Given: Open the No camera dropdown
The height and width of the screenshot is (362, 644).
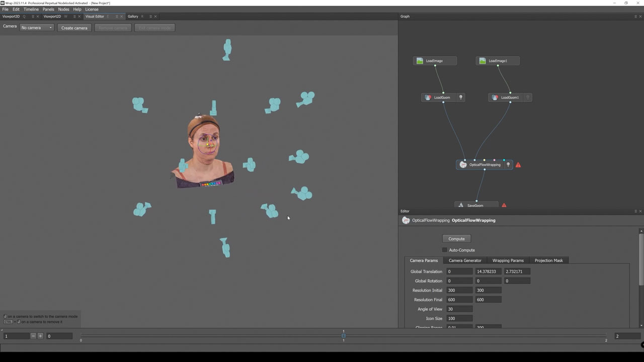Looking at the screenshot, I should 37,28.
